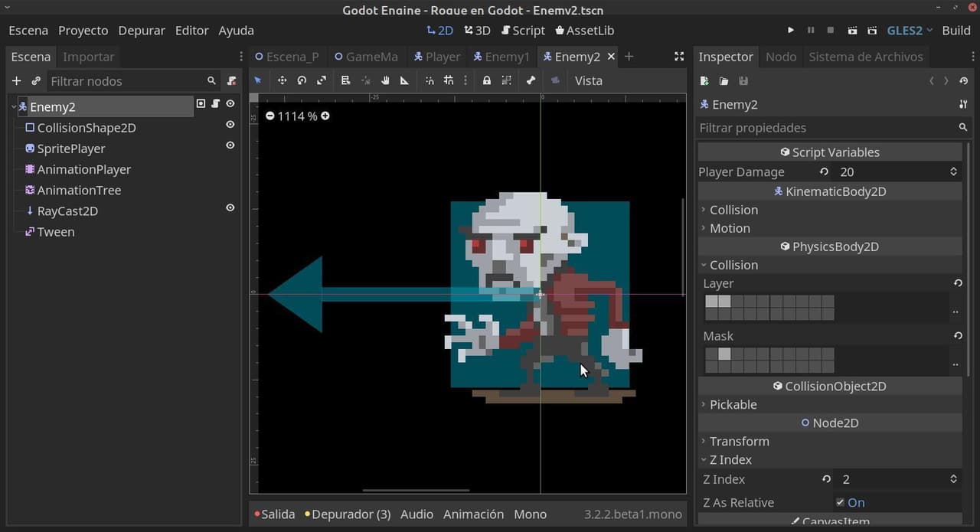Select the Tween node
This screenshot has width=980, height=532.
click(56, 232)
